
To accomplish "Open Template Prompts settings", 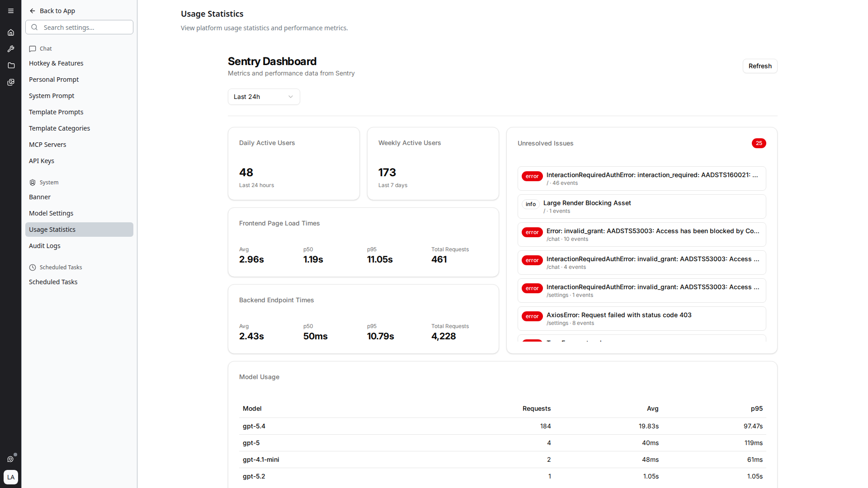I will click(79, 112).
